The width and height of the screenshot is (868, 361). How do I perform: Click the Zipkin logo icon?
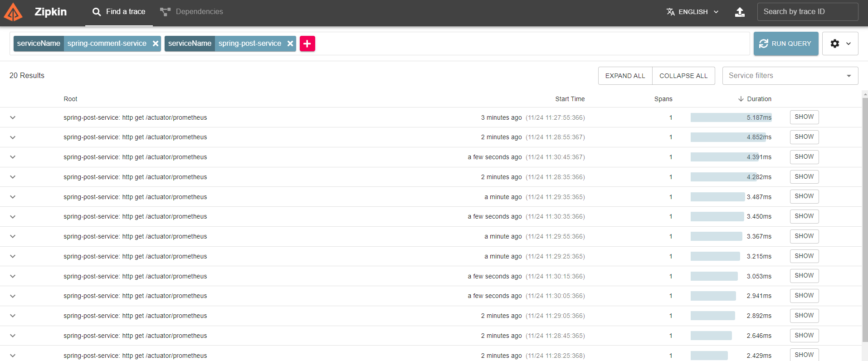[13, 12]
